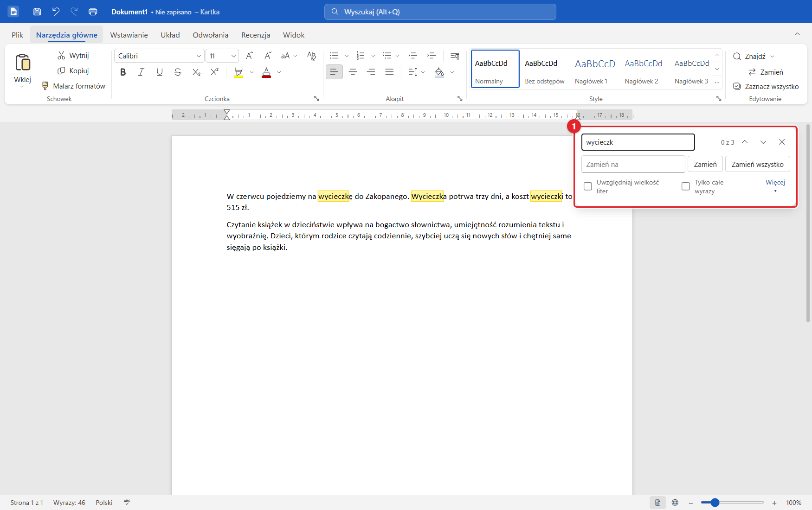Click Zamień wszystko button
This screenshot has height=510, width=812.
point(758,164)
